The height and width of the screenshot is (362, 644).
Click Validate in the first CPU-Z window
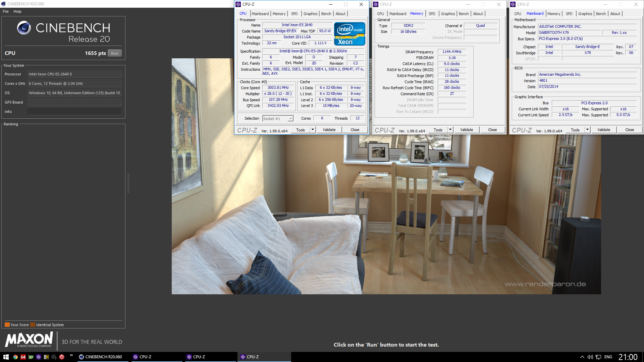[329, 130]
